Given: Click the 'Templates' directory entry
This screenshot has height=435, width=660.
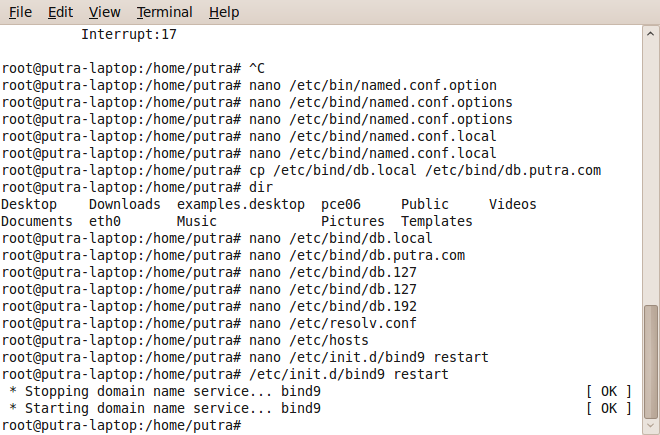Looking at the screenshot, I should (437, 222).
